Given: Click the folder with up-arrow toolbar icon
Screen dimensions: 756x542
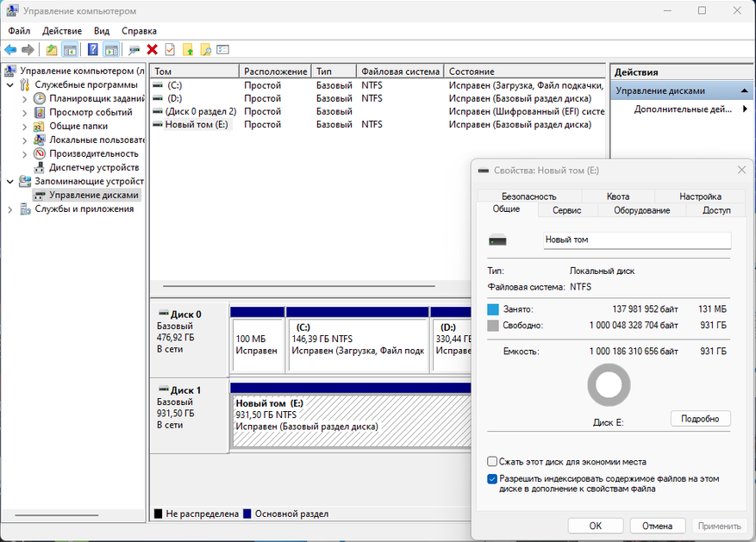Looking at the screenshot, I should click(x=188, y=50).
